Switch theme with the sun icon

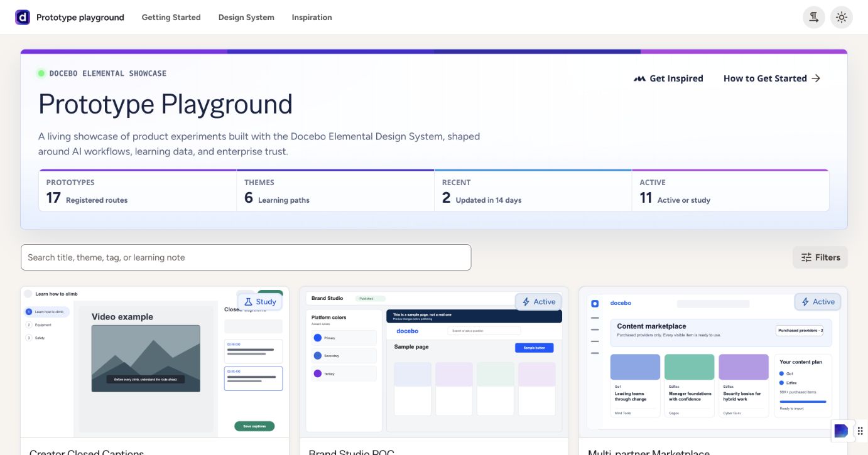point(842,18)
